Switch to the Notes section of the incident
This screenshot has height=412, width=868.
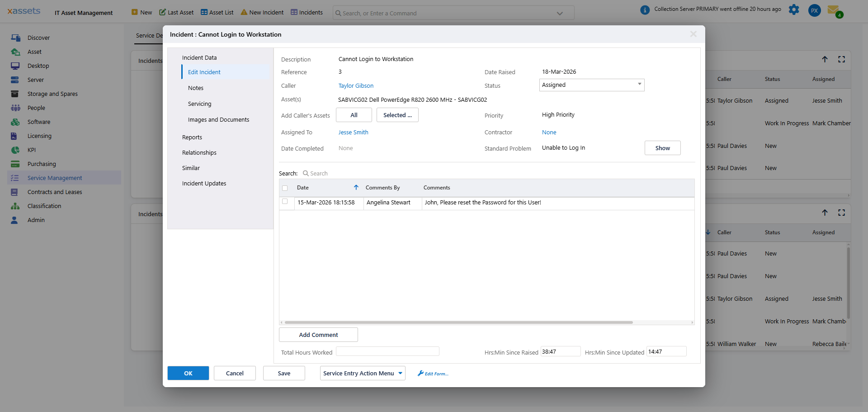click(x=196, y=88)
